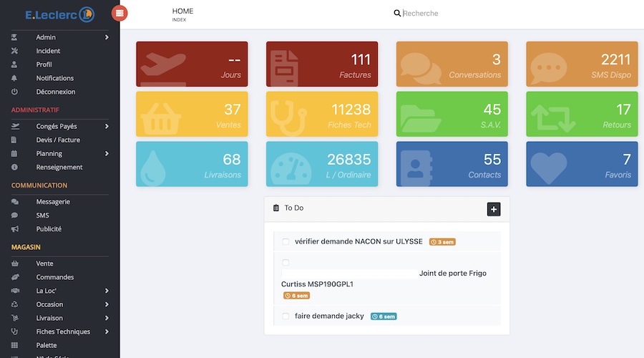The width and height of the screenshot is (644, 358).
Task: Check the 'vérifier demande NACON sur ULYSSE' task
Action: pyautogui.click(x=286, y=242)
